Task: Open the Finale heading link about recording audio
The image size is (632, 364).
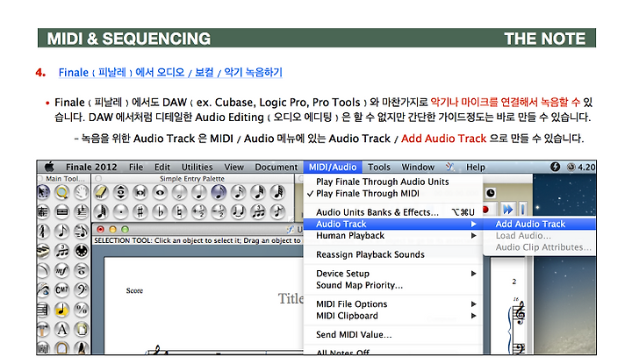Action: (x=170, y=73)
